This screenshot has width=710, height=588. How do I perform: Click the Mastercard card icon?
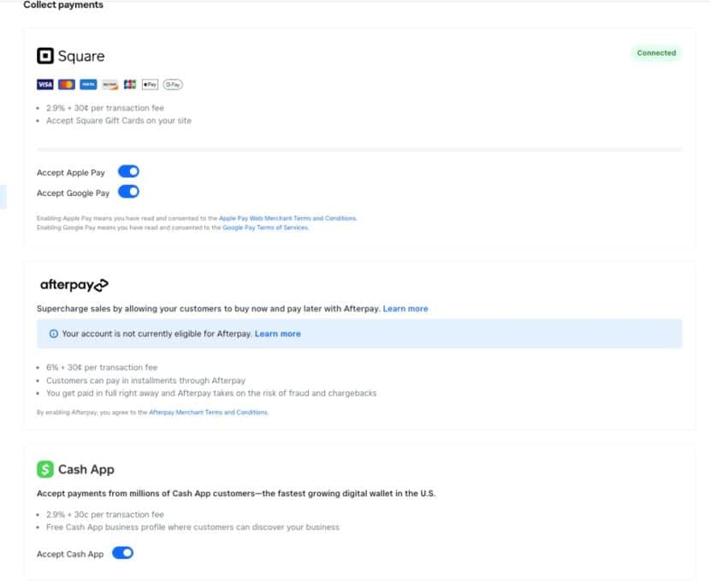pyautogui.click(x=66, y=85)
